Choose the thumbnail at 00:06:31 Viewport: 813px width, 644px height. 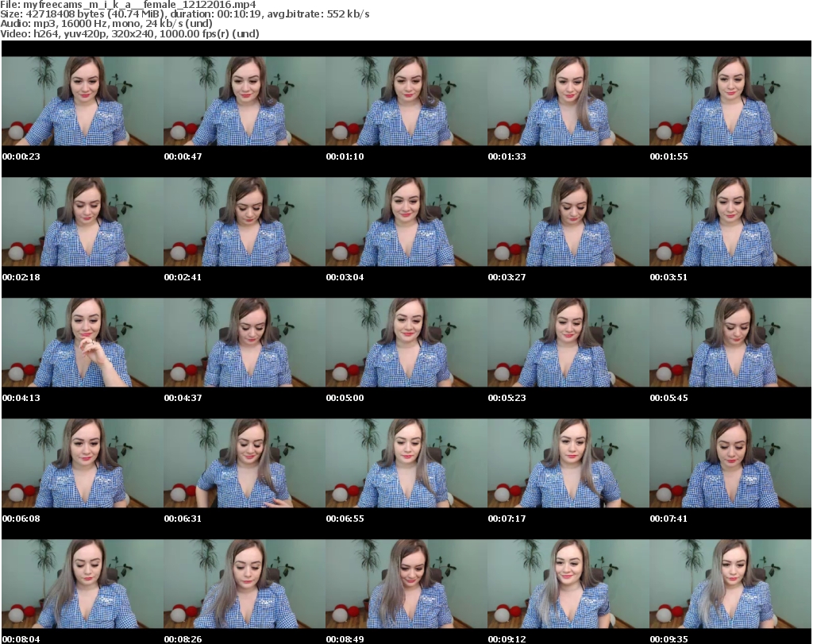point(245,463)
